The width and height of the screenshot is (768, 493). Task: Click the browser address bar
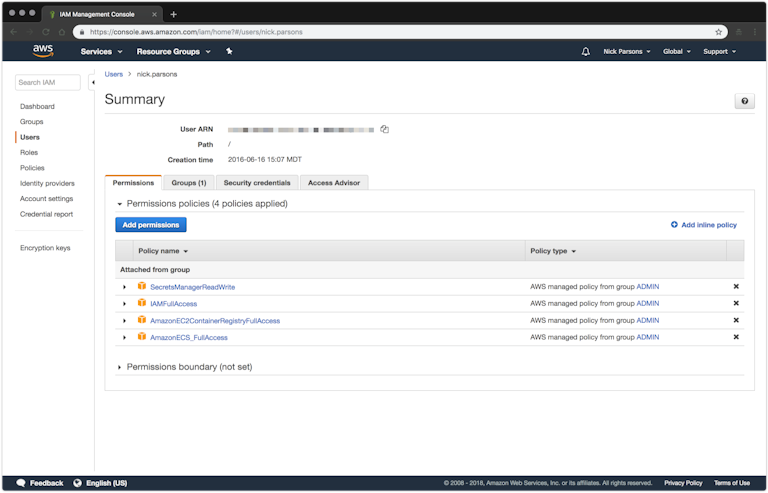tap(399, 32)
